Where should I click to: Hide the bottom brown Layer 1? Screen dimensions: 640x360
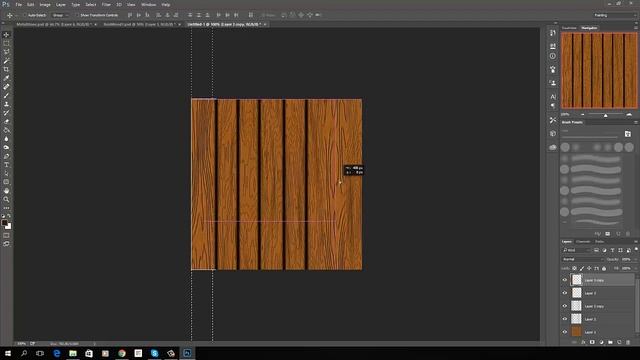coord(564,332)
